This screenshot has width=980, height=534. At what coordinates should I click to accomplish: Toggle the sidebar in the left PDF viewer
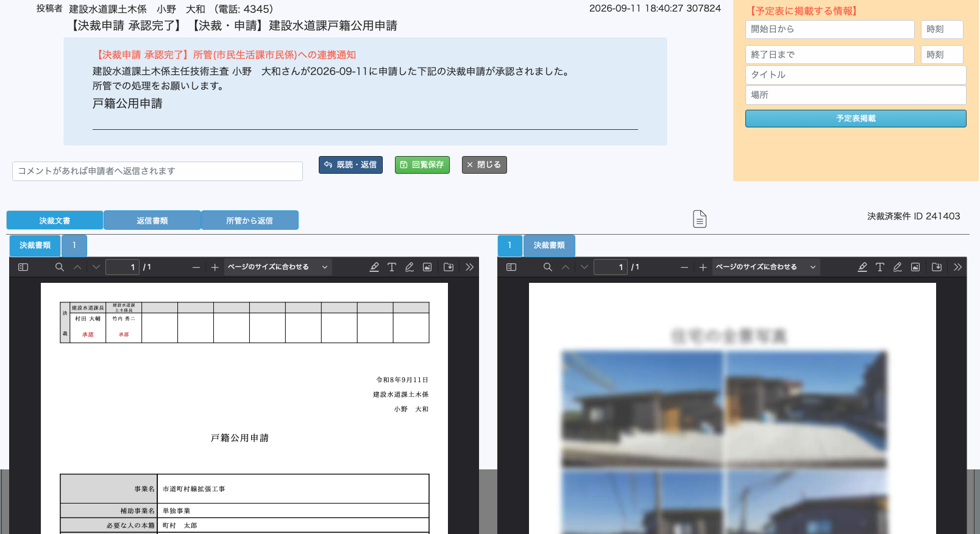coord(23,267)
